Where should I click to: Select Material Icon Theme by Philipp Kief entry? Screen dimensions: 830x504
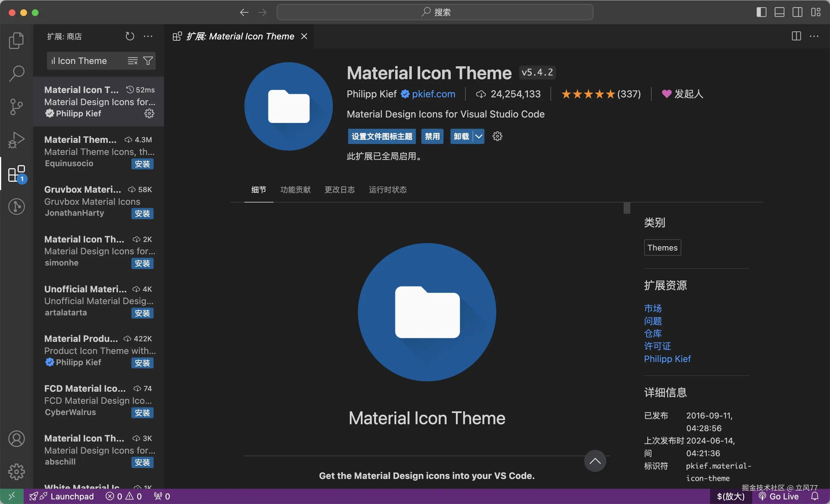click(98, 102)
